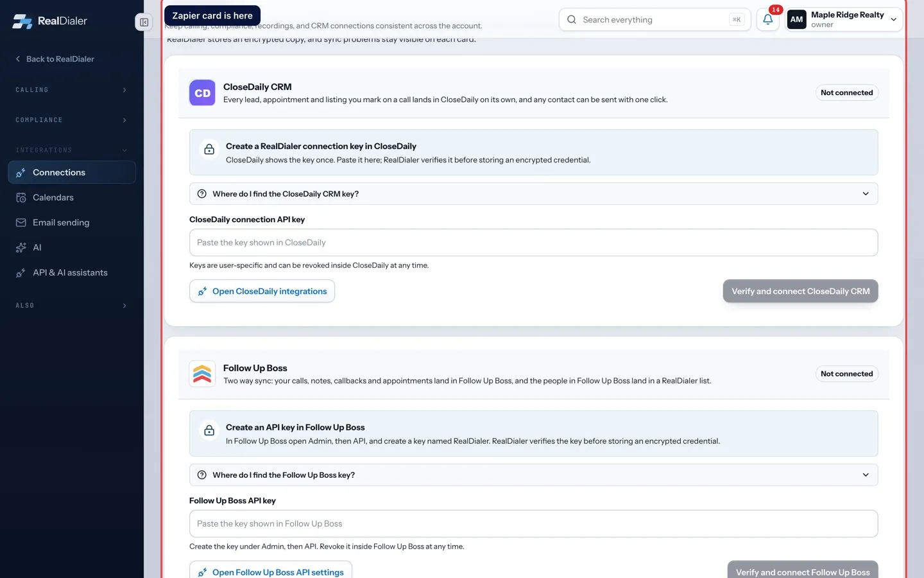Open Connections in the sidebar

72,172
